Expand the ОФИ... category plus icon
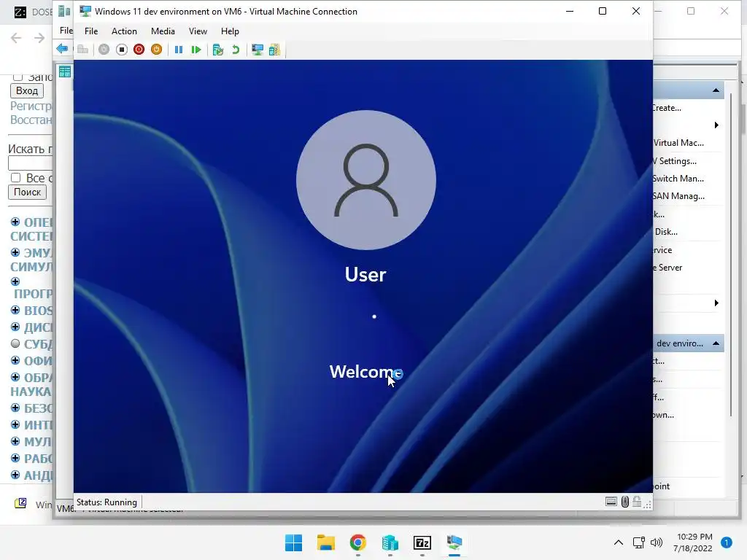This screenshot has height=560, width=747. (x=15, y=360)
